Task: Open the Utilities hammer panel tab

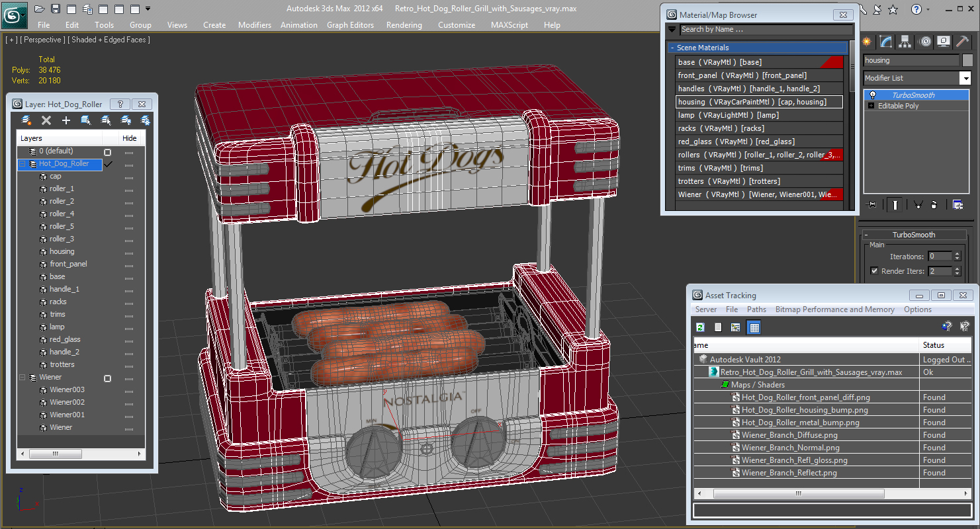Action: click(963, 41)
